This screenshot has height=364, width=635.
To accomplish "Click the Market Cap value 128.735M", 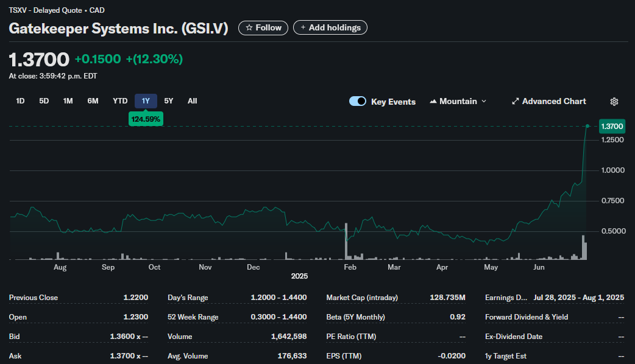I will [447, 298].
